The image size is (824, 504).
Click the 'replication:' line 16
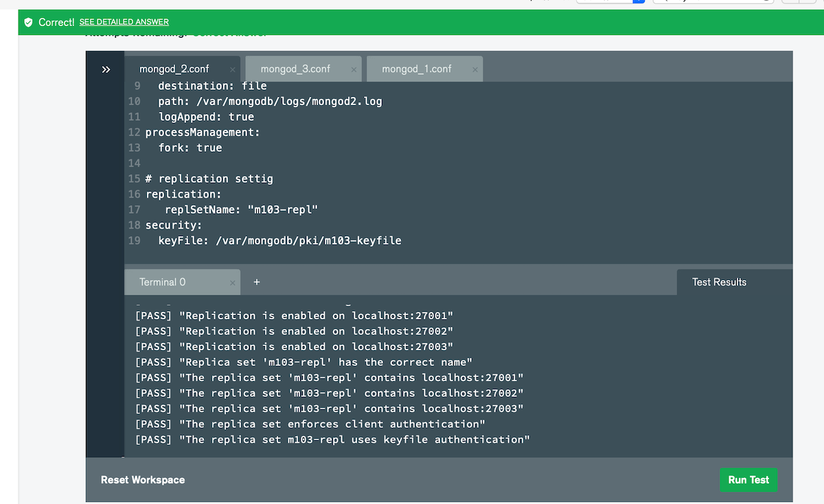pos(183,194)
